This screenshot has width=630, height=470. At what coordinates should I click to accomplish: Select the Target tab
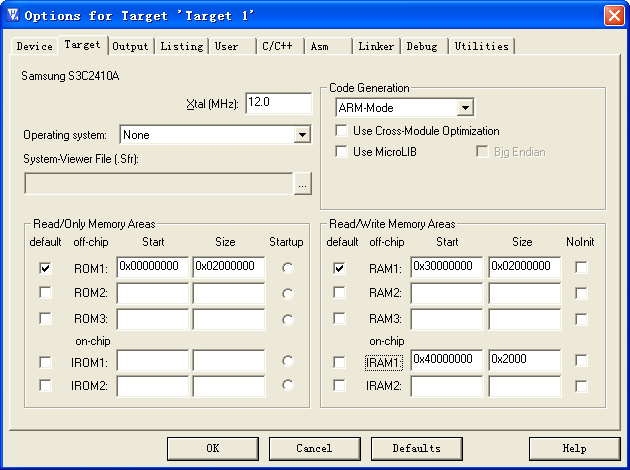click(x=82, y=45)
